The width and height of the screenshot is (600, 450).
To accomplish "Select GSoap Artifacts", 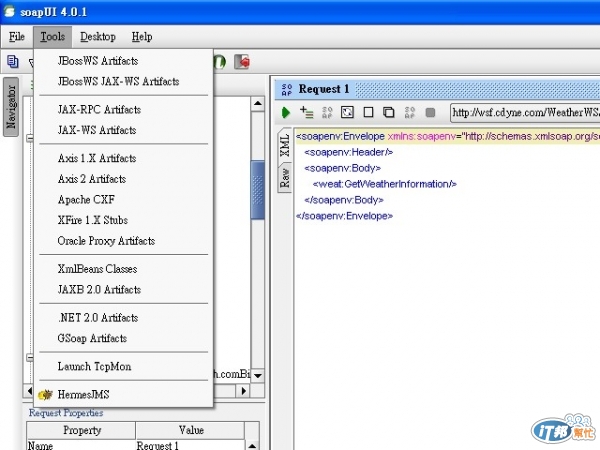I will click(124, 338).
